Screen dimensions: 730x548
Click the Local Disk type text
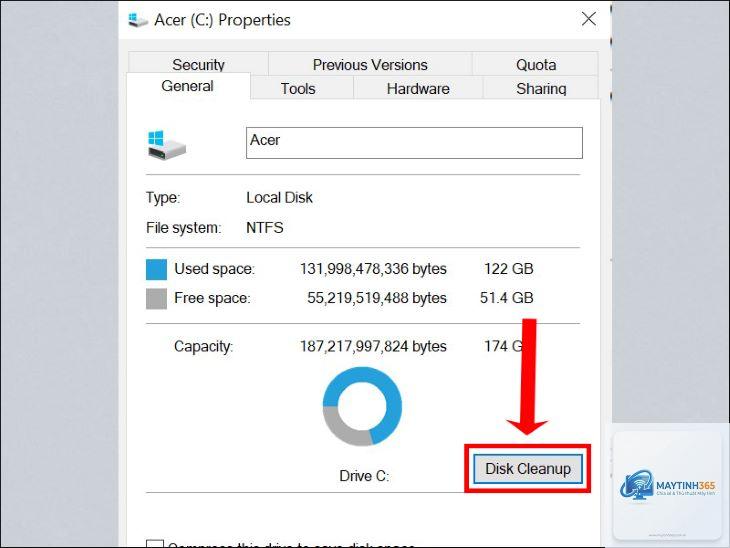click(279, 197)
